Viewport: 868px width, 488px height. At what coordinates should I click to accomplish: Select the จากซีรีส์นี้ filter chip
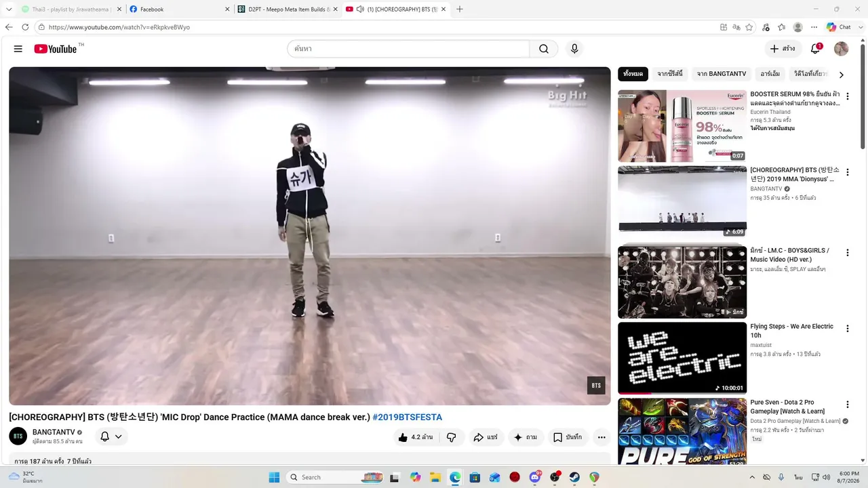(670, 74)
